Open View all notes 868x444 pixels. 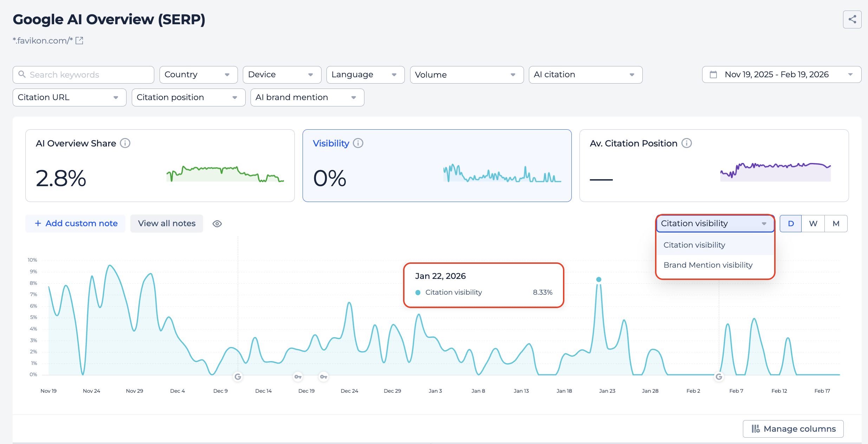[x=167, y=223]
